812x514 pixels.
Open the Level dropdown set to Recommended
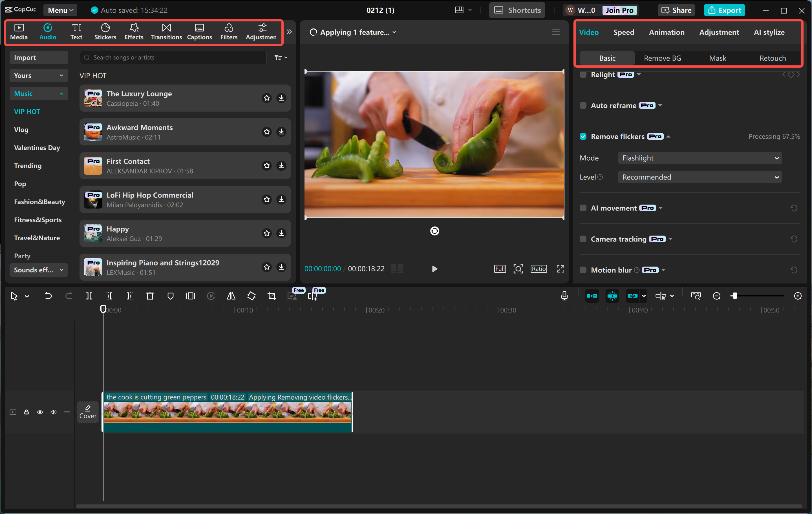[x=700, y=177]
